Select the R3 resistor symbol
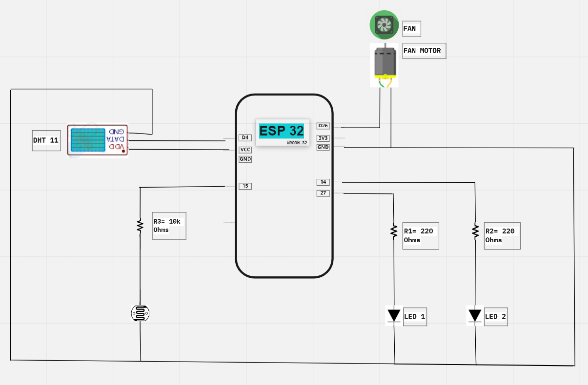The width and height of the screenshot is (588, 385). (x=140, y=226)
